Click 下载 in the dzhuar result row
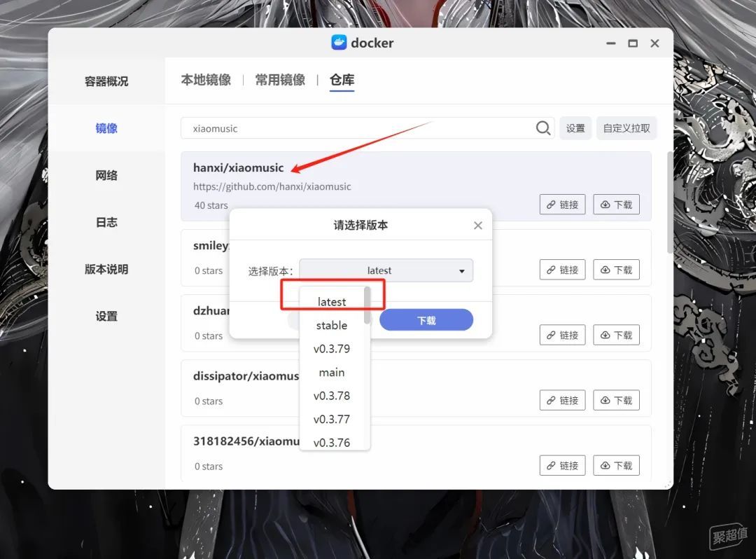Viewport: 756px width, 559px height. coord(616,335)
